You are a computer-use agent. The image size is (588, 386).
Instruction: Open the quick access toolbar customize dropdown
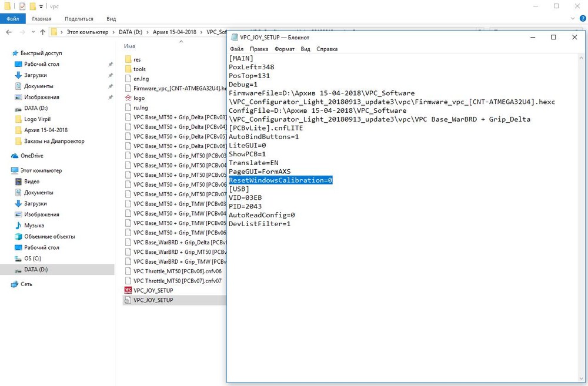click(41, 6)
